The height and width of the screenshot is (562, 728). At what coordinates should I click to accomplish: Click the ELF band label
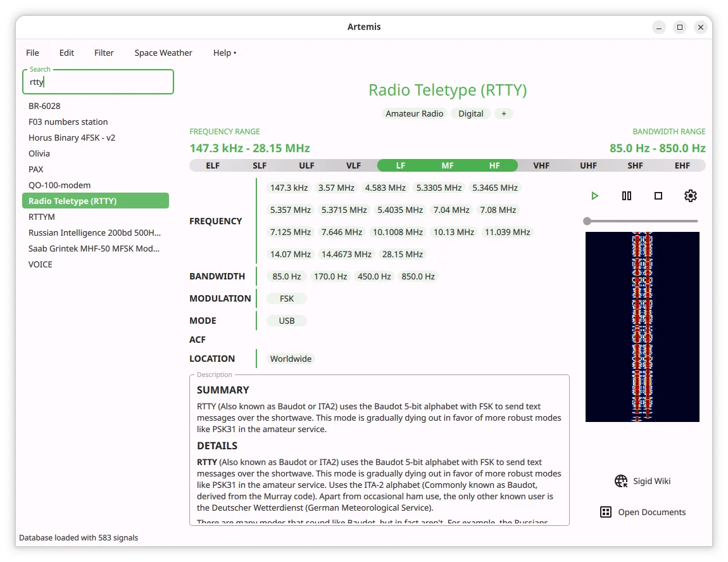[213, 165]
